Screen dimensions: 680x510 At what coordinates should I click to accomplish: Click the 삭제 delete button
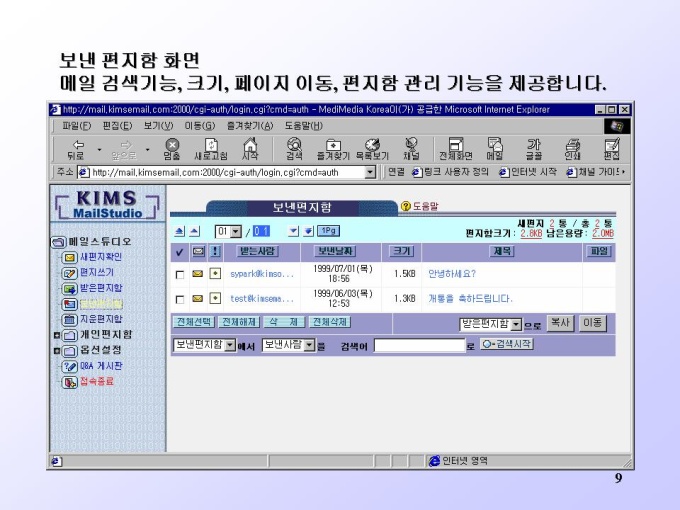click(284, 322)
